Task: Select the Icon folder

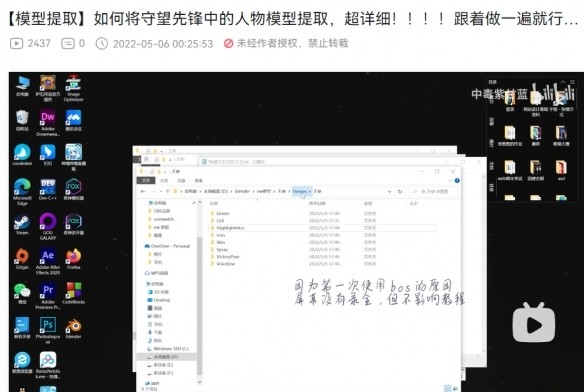Action: point(220,235)
